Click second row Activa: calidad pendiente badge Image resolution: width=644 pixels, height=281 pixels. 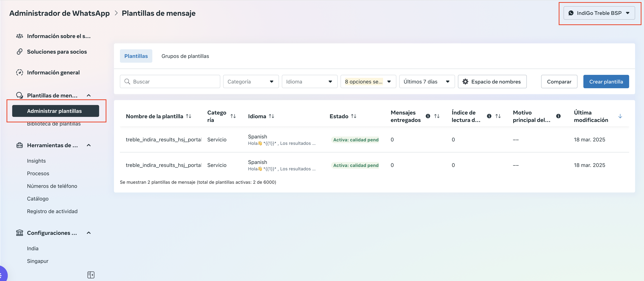coord(355,165)
